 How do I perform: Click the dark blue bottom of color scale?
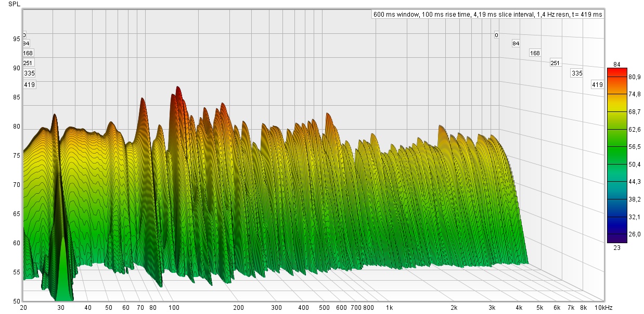coord(617,240)
